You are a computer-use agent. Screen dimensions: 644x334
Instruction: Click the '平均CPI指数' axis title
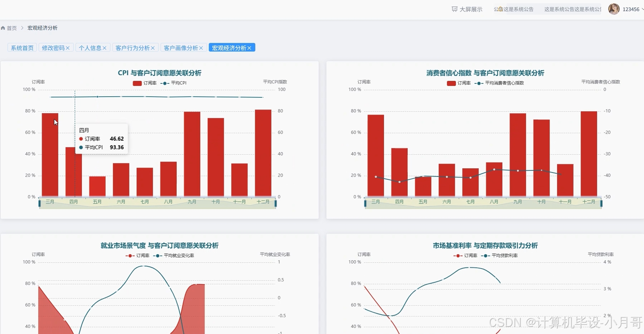tap(275, 82)
